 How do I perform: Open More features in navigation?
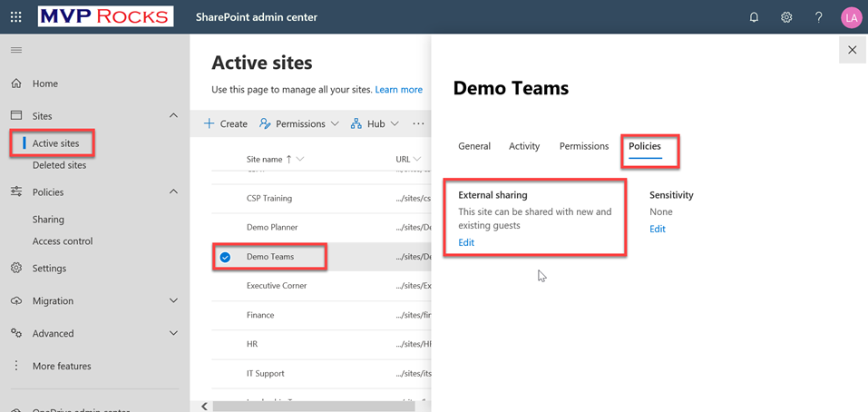click(x=62, y=366)
